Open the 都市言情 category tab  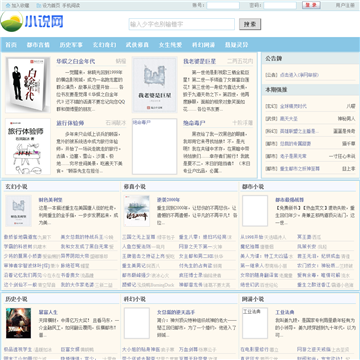tap(38, 45)
